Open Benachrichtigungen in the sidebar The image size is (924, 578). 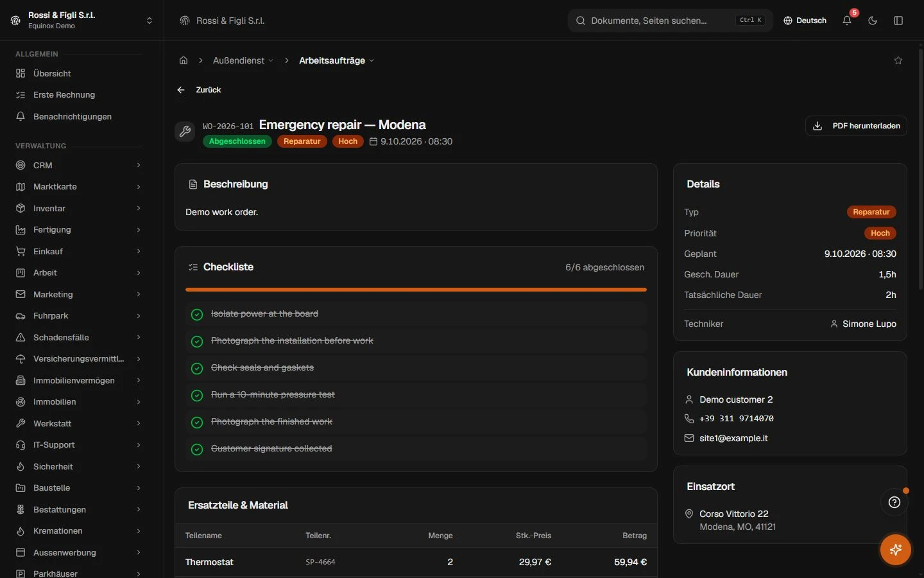[x=78, y=116]
